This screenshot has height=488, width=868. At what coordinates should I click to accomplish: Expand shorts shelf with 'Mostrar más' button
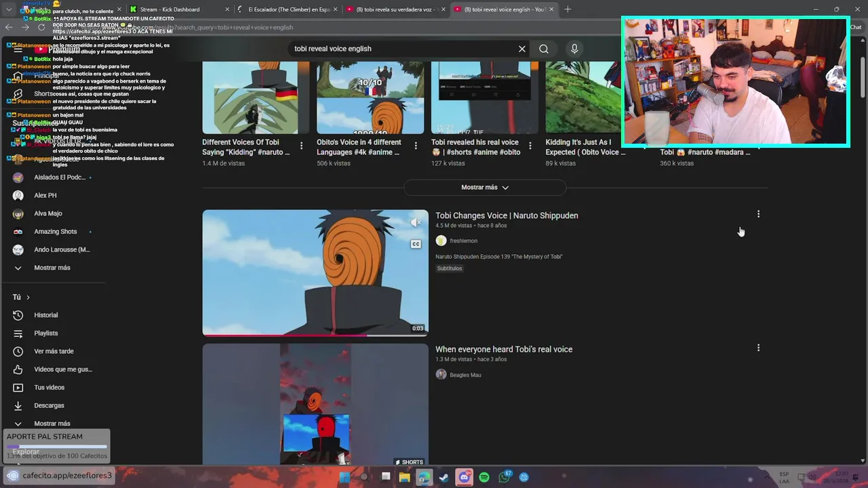pyautogui.click(x=485, y=187)
